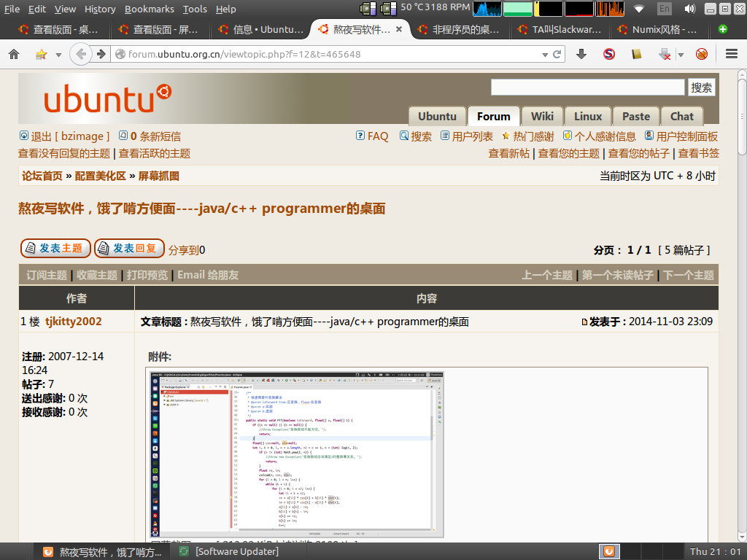Open the Ubuntu navigation tab
The width and height of the screenshot is (747, 560).
coord(438,116)
